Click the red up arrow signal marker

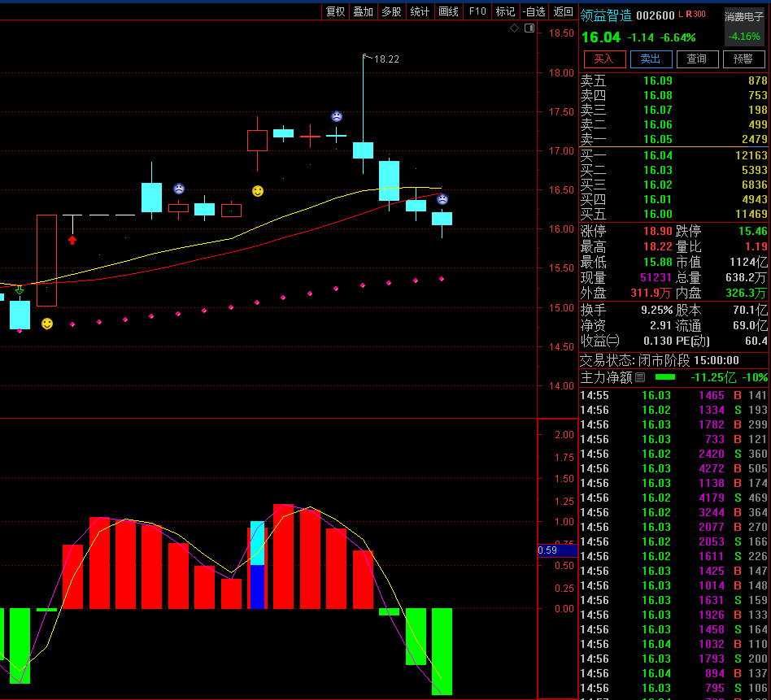coord(72,240)
